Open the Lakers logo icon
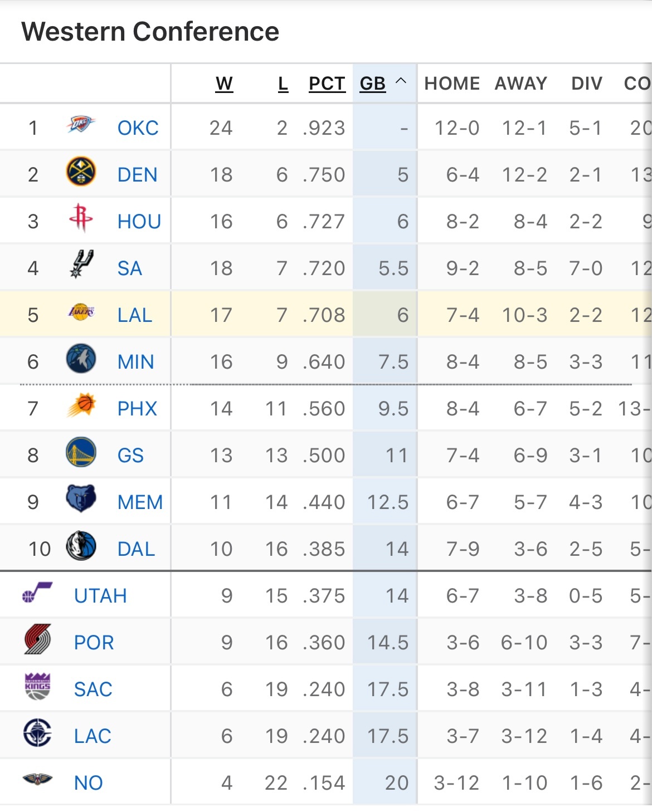Viewport: 652px width, 812px height. (81, 312)
